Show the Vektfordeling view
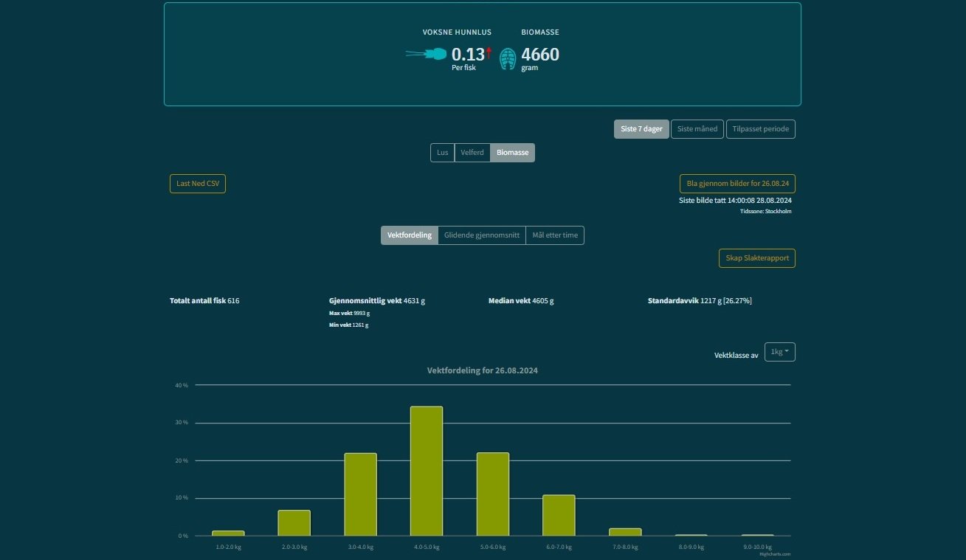 point(410,235)
